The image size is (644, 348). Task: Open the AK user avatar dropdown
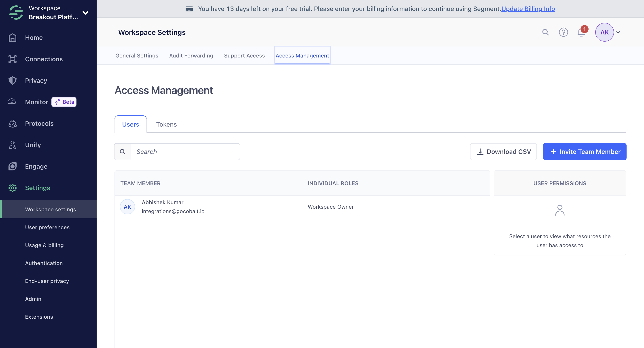pos(608,32)
